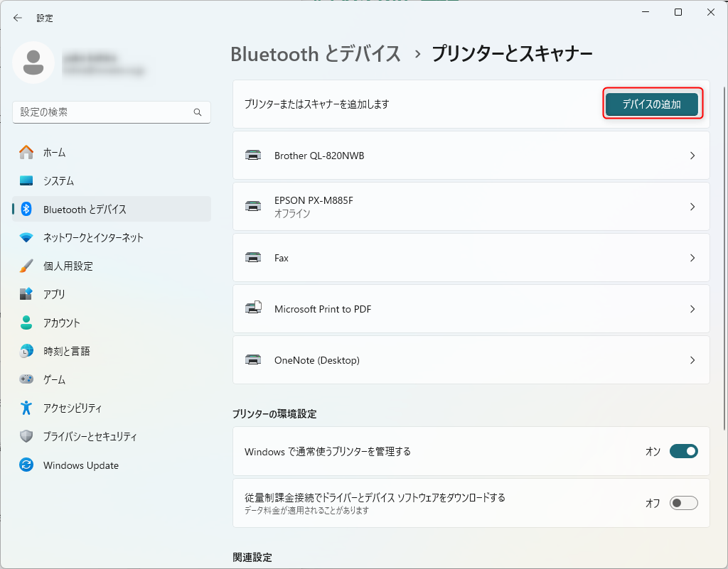
Task: Click the privacy shield icon
Action: point(26,436)
